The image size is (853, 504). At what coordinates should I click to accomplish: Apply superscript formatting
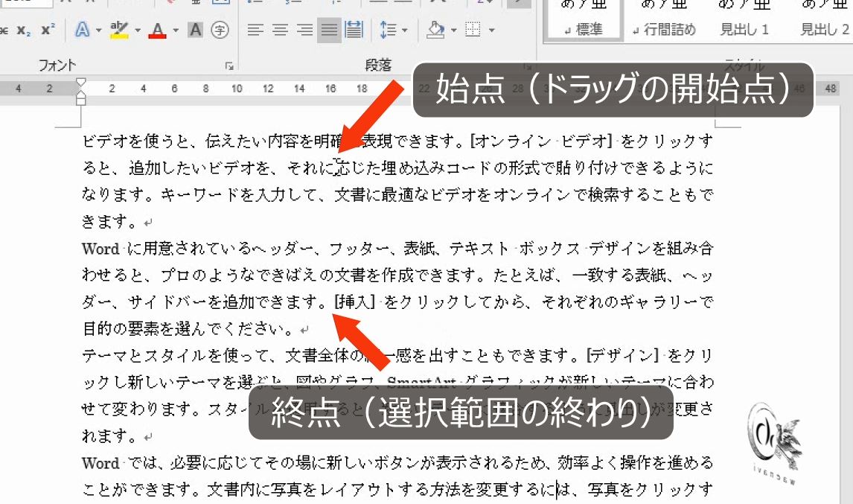(48, 30)
